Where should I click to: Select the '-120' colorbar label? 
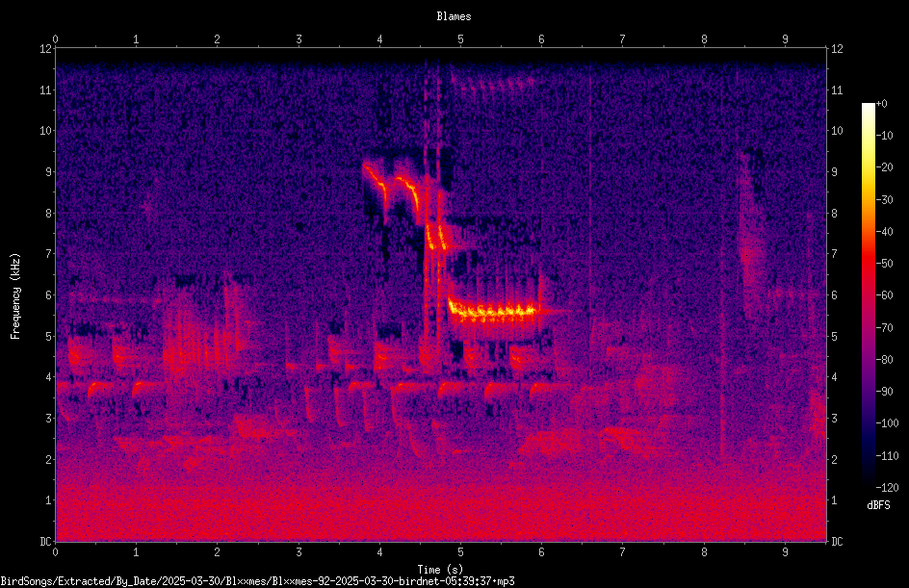(887, 488)
